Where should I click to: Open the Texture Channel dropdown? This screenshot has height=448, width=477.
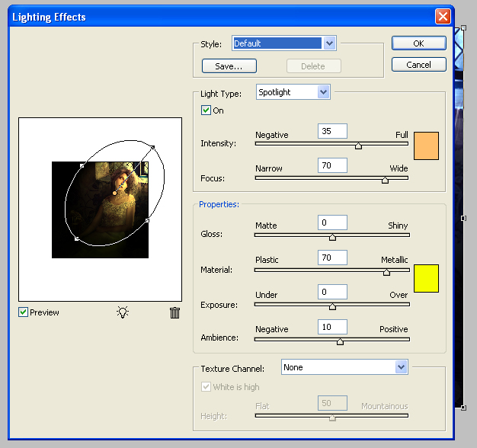pos(401,367)
